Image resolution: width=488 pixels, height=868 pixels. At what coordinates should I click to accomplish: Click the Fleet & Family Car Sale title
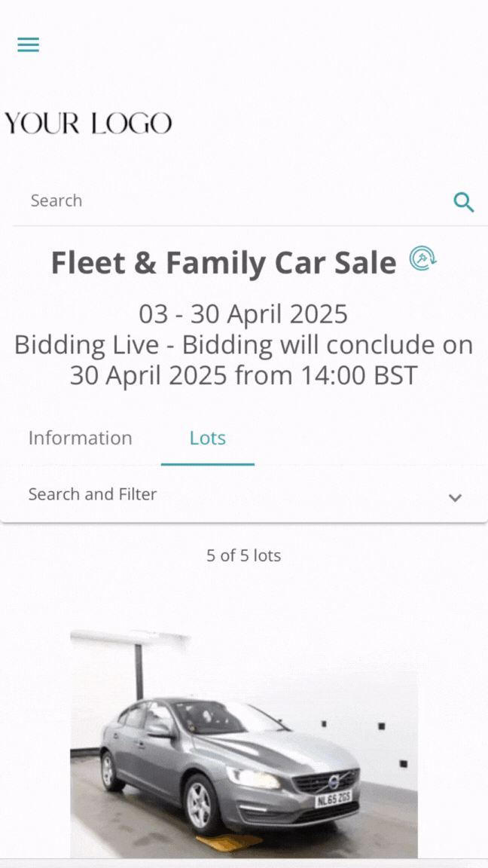(x=224, y=263)
